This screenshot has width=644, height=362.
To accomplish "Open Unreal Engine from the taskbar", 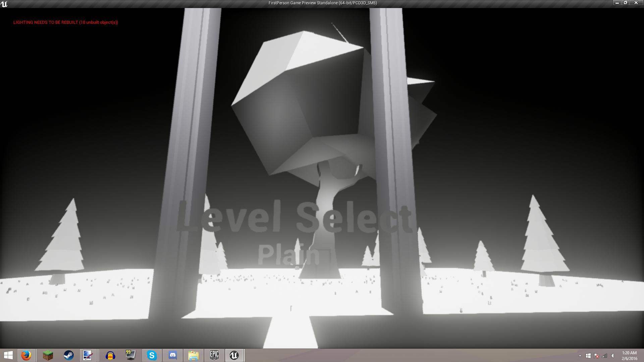I will (x=235, y=355).
